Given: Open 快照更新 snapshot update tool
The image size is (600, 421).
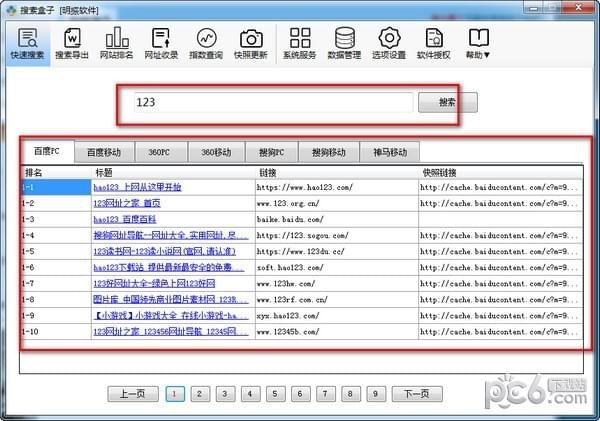Looking at the screenshot, I should click(x=251, y=43).
